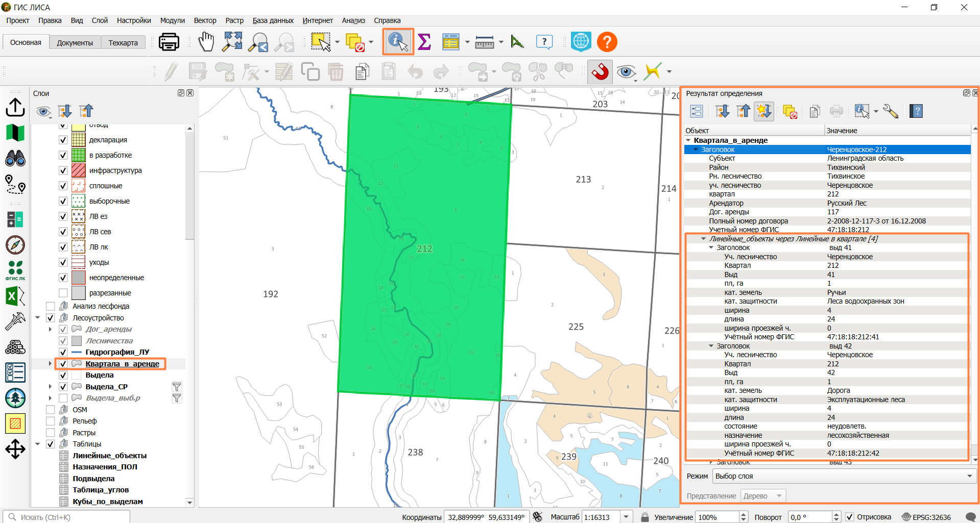This screenshot has width=980, height=523.
Task: Open the Вектор menu
Action: (x=205, y=20)
